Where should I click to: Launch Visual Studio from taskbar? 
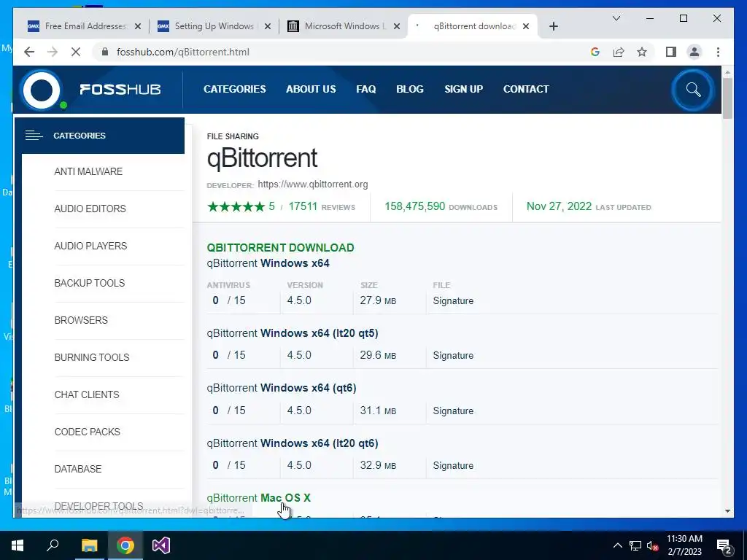point(161,545)
